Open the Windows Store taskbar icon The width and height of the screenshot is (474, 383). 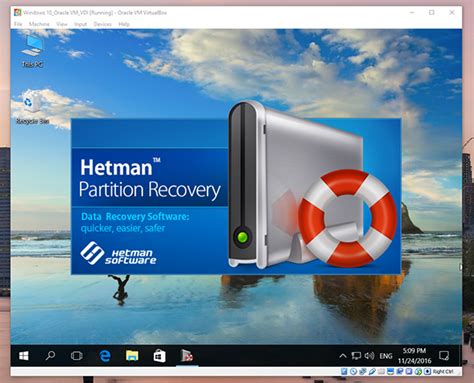click(x=159, y=356)
